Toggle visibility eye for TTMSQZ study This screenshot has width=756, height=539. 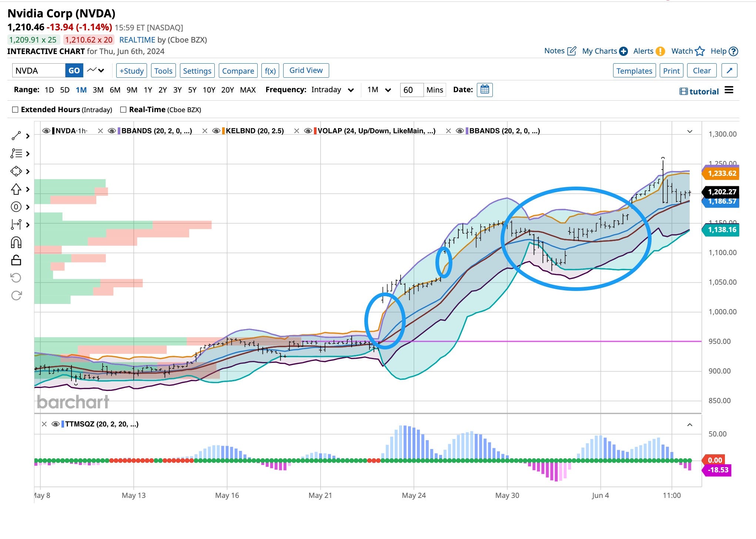pyautogui.click(x=56, y=424)
